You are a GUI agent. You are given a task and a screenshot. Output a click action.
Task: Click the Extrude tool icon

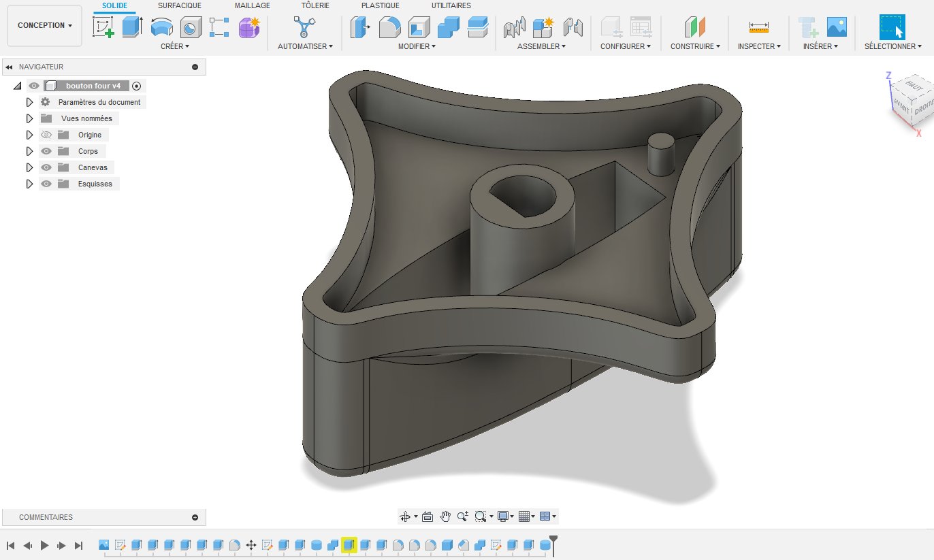(131, 27)
